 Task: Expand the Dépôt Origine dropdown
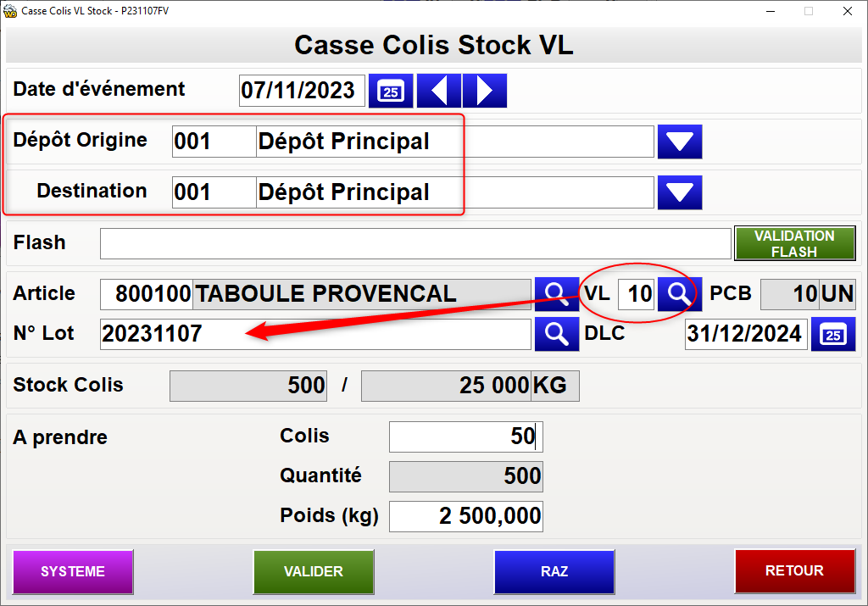click(680, 142)
